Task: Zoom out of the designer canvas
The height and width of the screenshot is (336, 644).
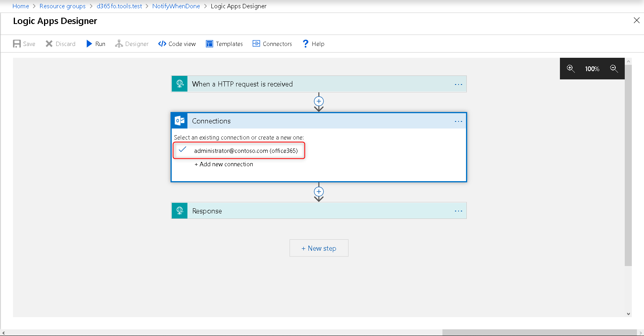Action: pos(614,69)
